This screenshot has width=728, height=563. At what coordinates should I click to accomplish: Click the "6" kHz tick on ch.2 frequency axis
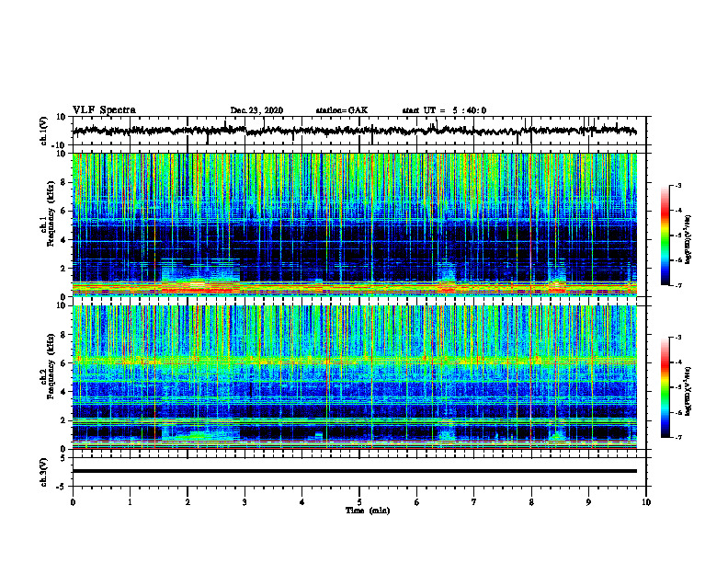click(63, 363)
